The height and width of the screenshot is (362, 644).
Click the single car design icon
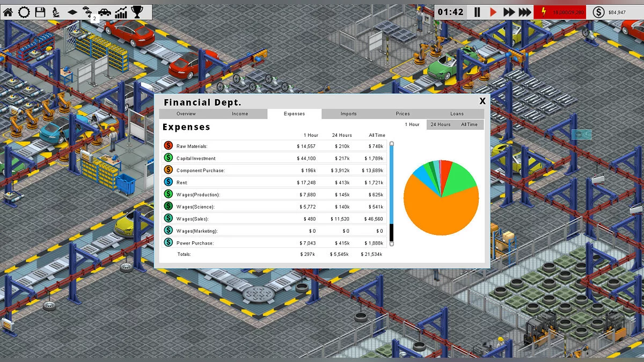(x=105, y=12)
